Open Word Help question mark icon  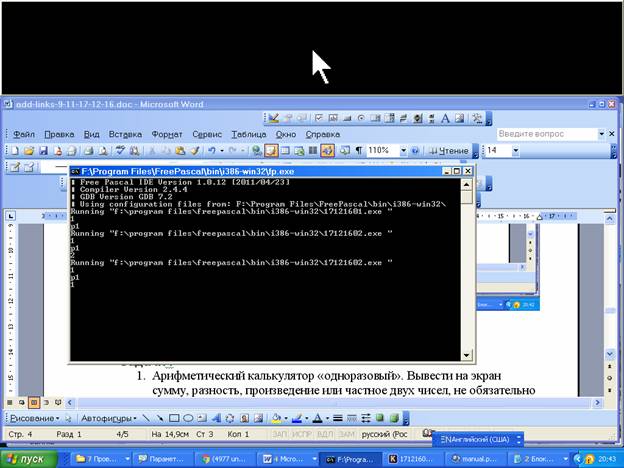pos(415,150)
